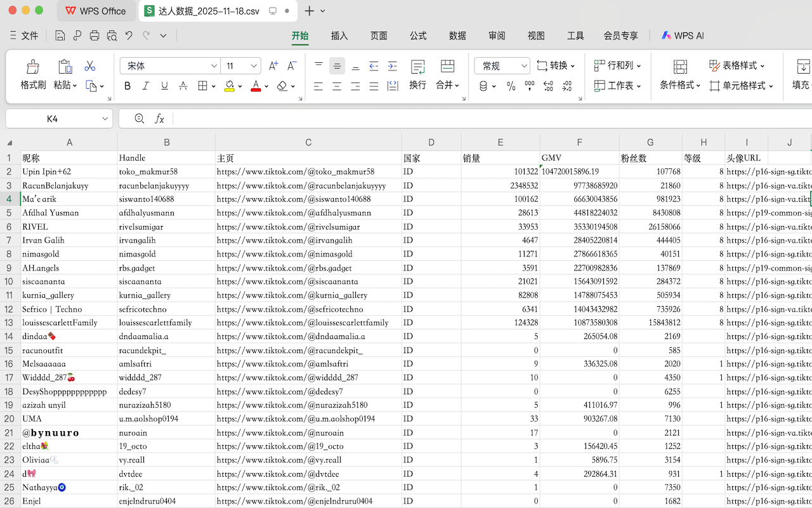The width and height of the screenshot is (812, 508).
Task: Click increase decimal places icon
Action: [549, 86]
